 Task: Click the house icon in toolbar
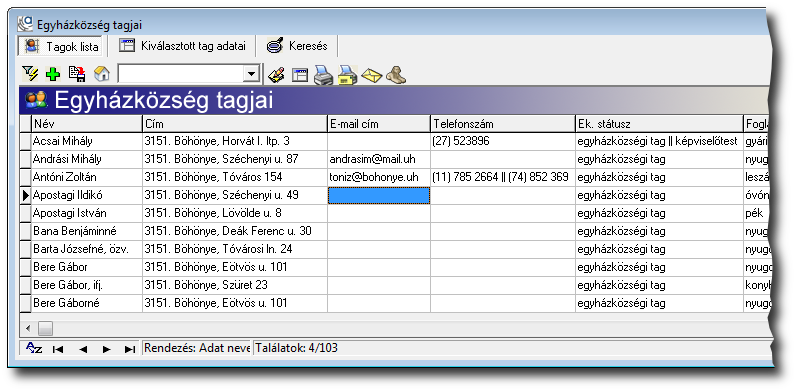102,74
